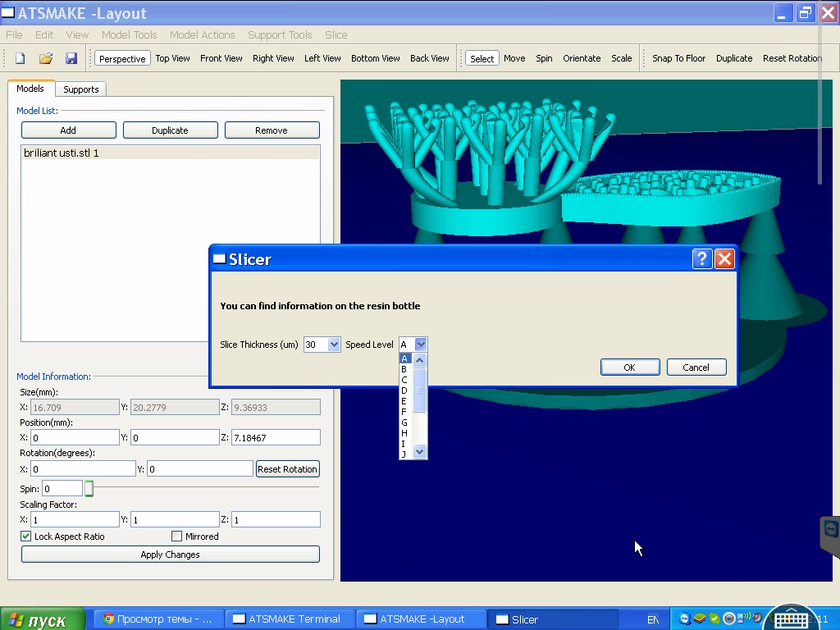Open the View menu
Screen dimensions: 840x630
pyautogui.click(x=77, y=34)
